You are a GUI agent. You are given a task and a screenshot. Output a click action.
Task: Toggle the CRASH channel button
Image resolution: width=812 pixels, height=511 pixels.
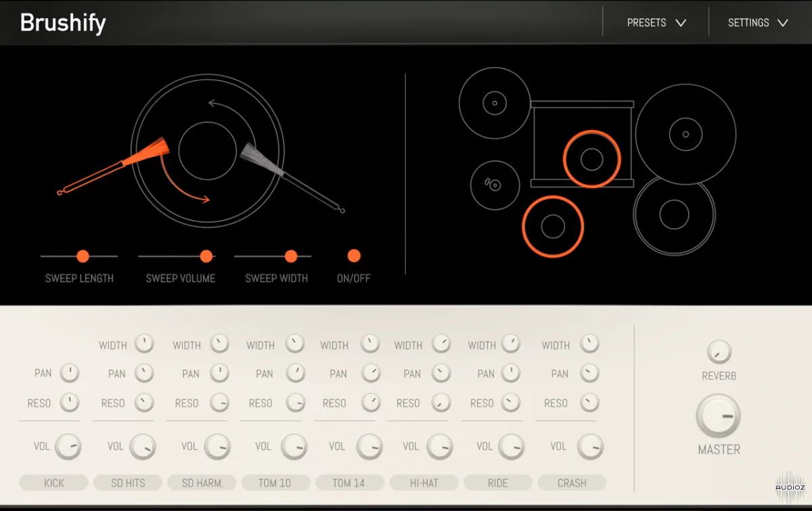pyautogui.click(x=572, y=483)
